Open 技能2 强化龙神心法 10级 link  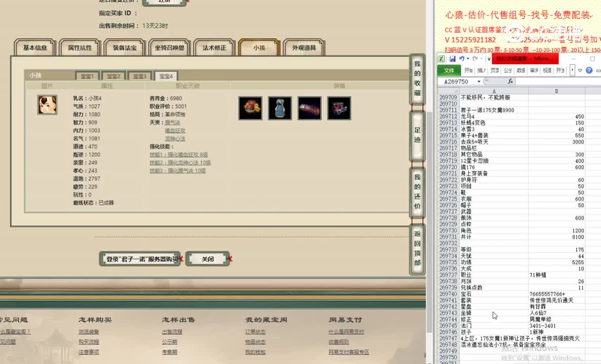pos(180,163)
